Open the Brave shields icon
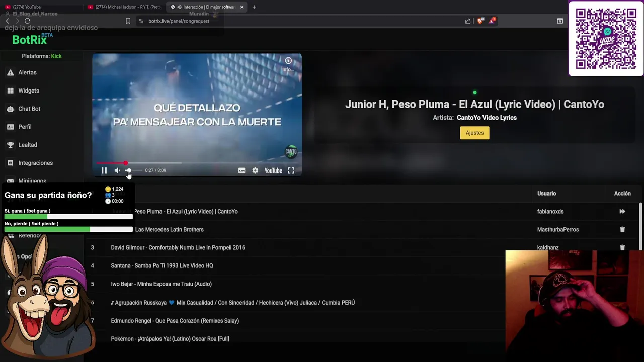 (x=480, y=21)
